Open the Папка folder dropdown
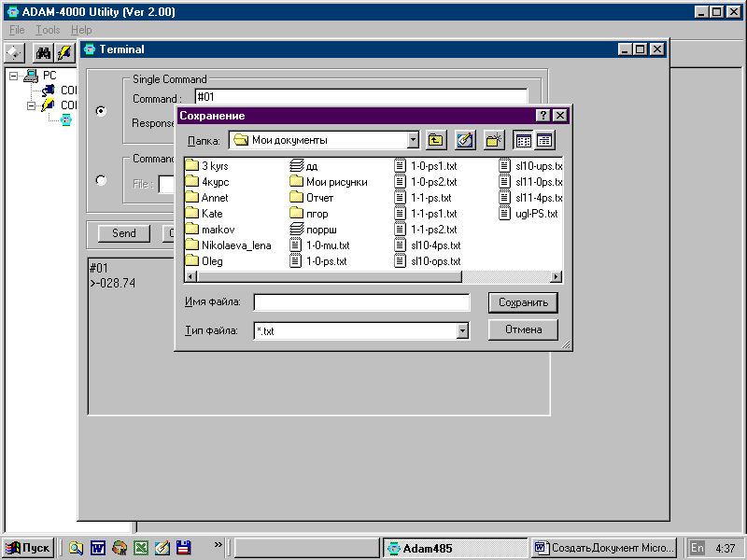Screen dimensions: 747x560 413,140
